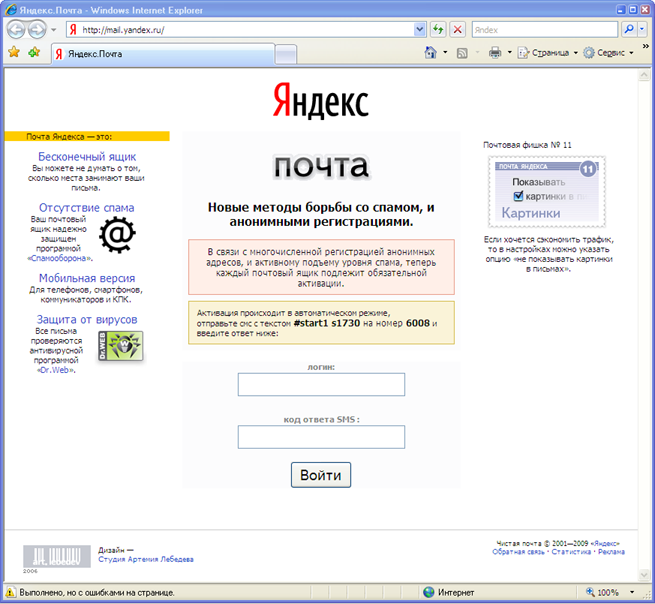Open the Обратная связь link

(518, 552)
